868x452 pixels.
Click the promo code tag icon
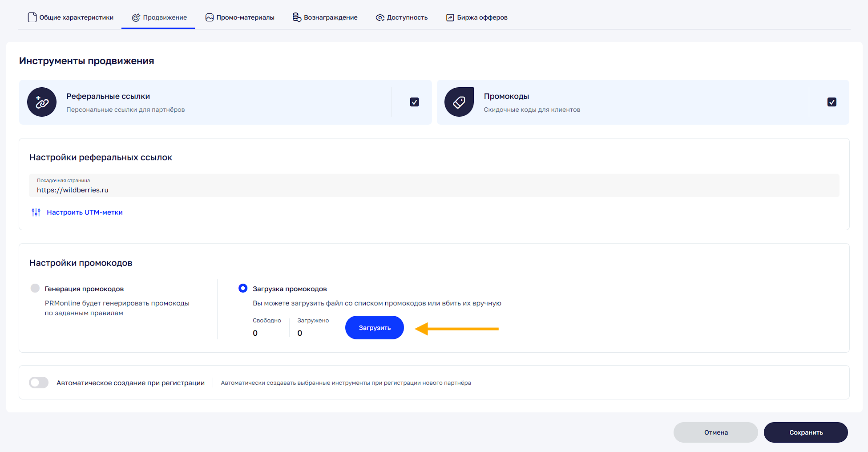click(x=459, y=102)
